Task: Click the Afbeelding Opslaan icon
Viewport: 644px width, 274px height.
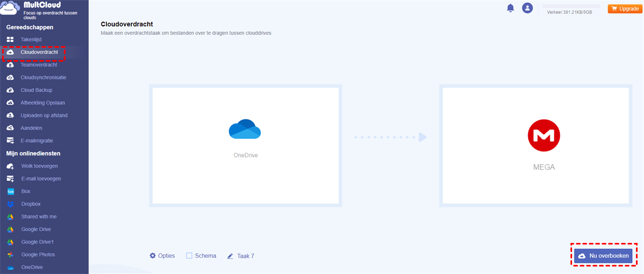Action: tap(10, 103)
